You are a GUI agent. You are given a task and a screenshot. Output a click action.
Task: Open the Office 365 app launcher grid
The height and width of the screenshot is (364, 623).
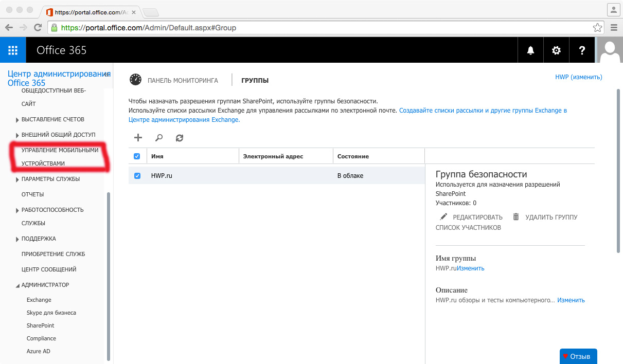point(13,50)
